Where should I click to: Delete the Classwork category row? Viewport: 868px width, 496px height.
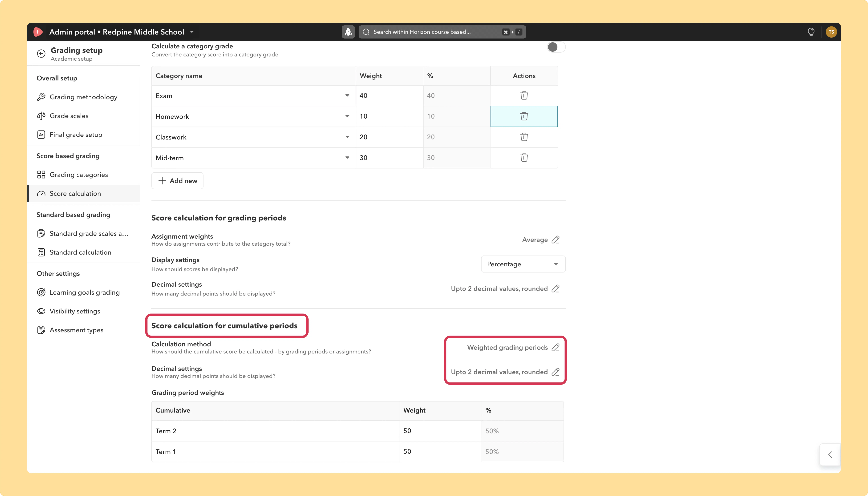tap(524, 137)
